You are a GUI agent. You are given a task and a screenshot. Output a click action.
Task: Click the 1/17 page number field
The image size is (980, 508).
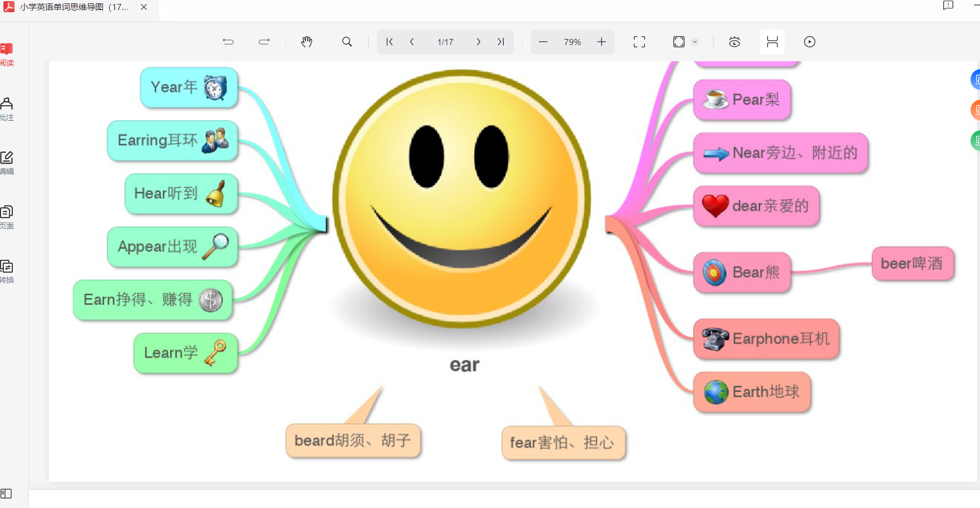(x=445, y=42)
